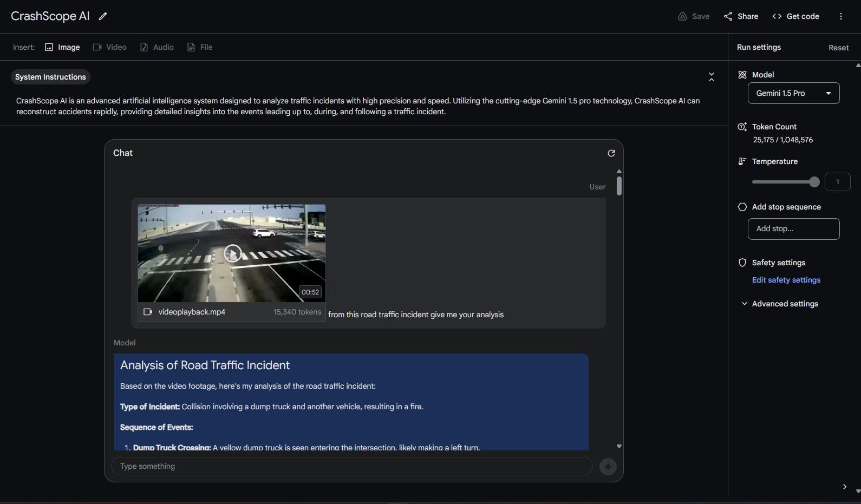Click the user prompt text about road traffic incident
This screenshot has height=504, width=861.
coord(416,315)
